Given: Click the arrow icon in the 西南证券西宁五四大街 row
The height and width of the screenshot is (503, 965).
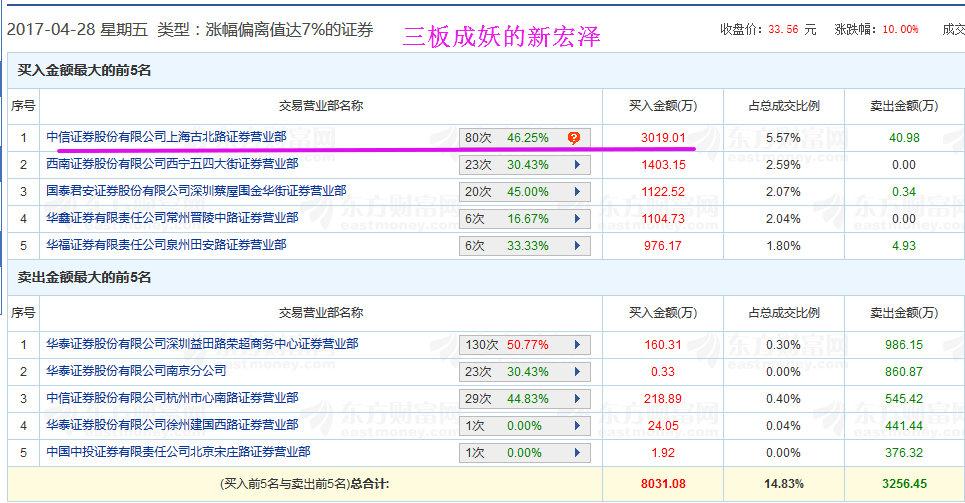Looking at the screenshot, I should click(577, 165).
